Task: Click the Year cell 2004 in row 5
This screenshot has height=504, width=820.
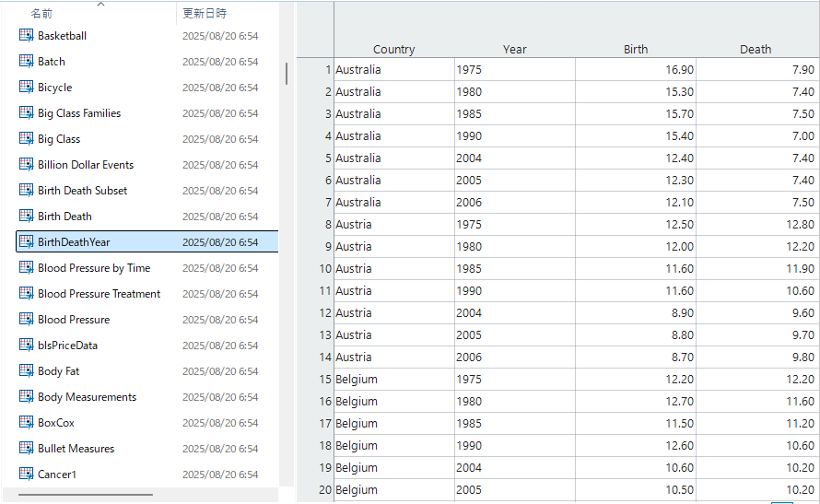Action: coord(515,158)
